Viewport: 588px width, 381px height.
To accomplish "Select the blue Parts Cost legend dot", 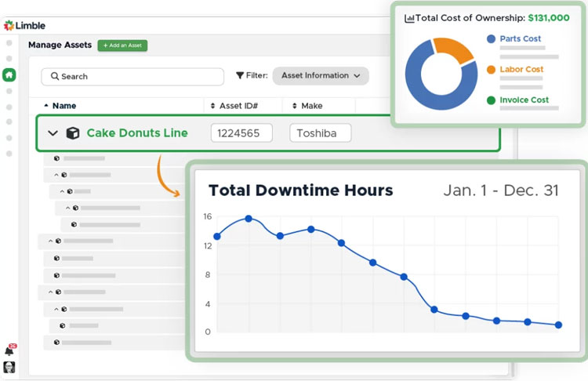I will point(491,38).
